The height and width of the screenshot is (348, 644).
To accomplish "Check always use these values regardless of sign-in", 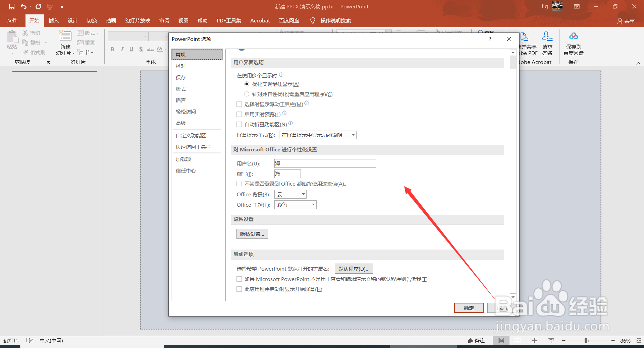I will 239,184.
